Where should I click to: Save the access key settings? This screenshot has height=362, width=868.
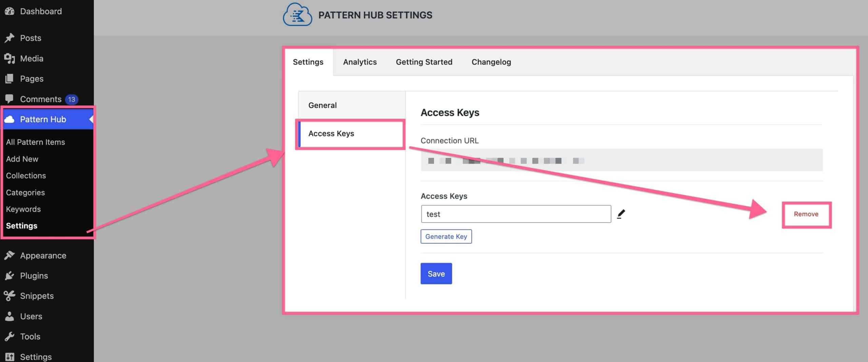(436, 273)
